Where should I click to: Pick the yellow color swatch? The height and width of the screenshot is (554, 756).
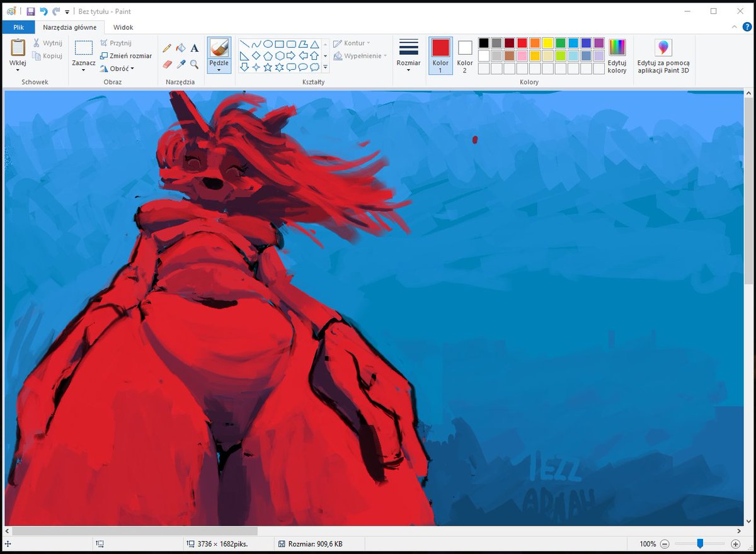point(547,43)
